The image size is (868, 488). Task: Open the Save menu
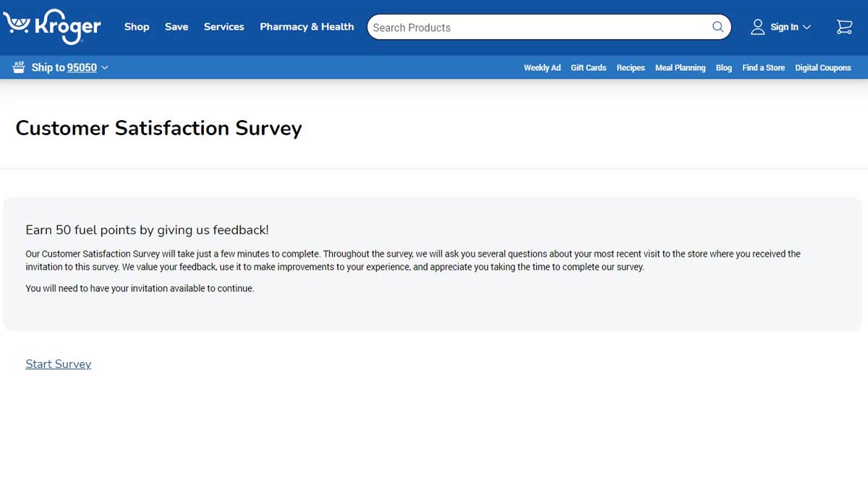click(x=176, y=27)
